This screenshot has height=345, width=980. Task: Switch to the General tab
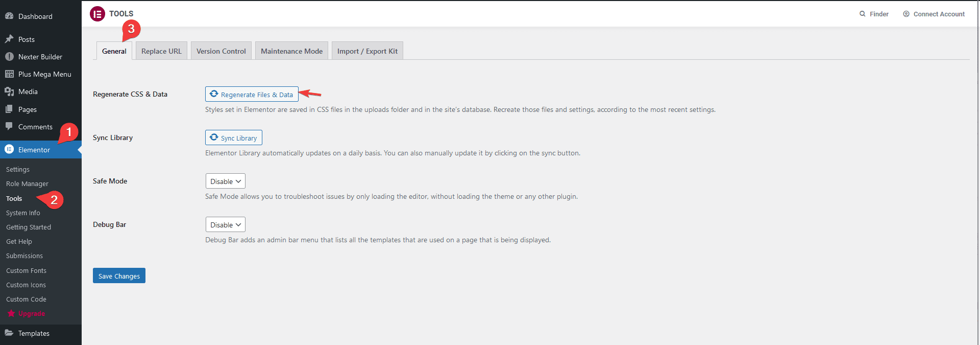[114, 51]
